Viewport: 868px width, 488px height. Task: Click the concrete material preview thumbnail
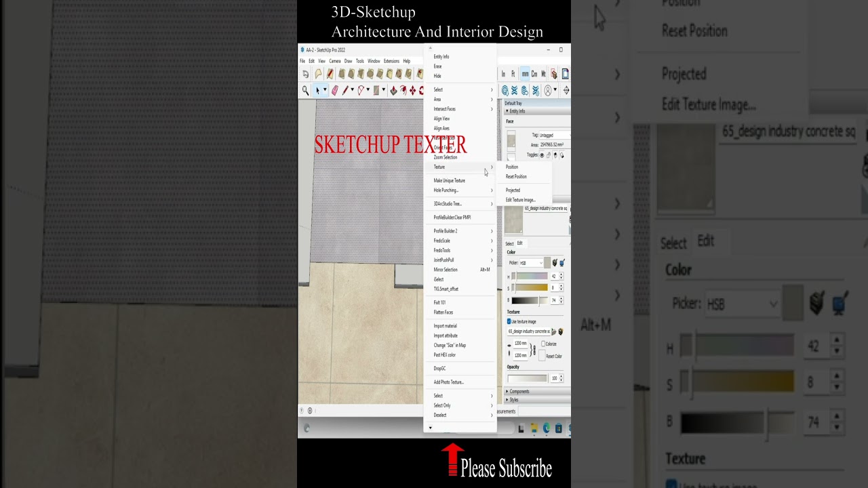click(513, 220)
